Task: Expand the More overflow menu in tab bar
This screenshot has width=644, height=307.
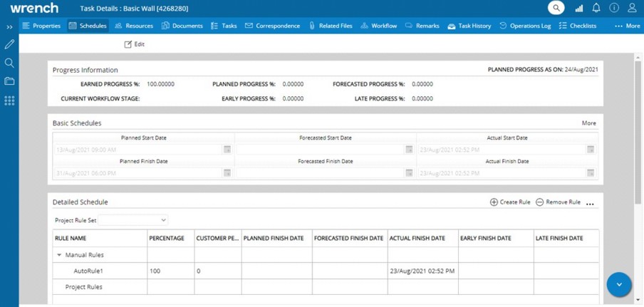Action: [627, 26]
